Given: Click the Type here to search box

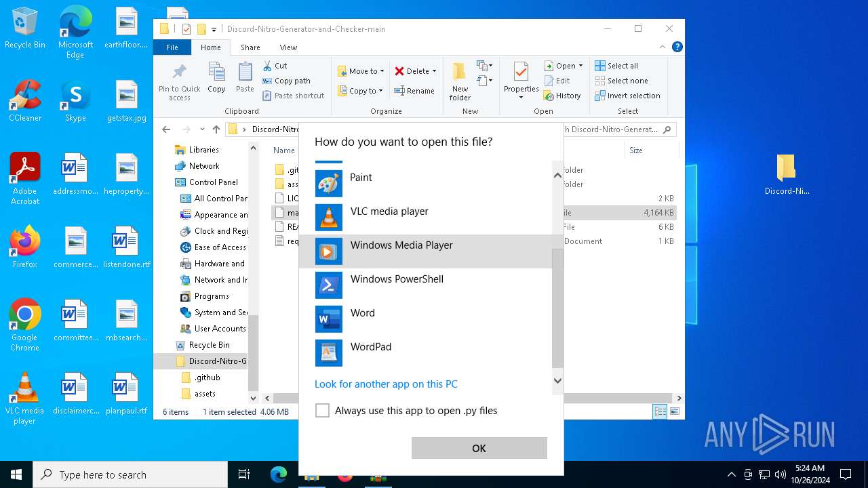Looking at the screenshot, I should pyautogui.click(x=130, y=475).
